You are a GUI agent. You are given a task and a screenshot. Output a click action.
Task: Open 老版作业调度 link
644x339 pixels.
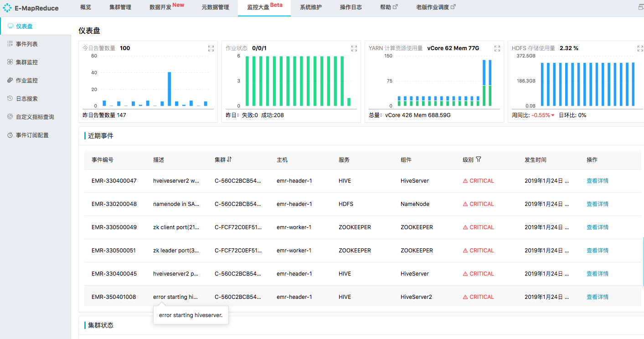click(x=433, y=7)
